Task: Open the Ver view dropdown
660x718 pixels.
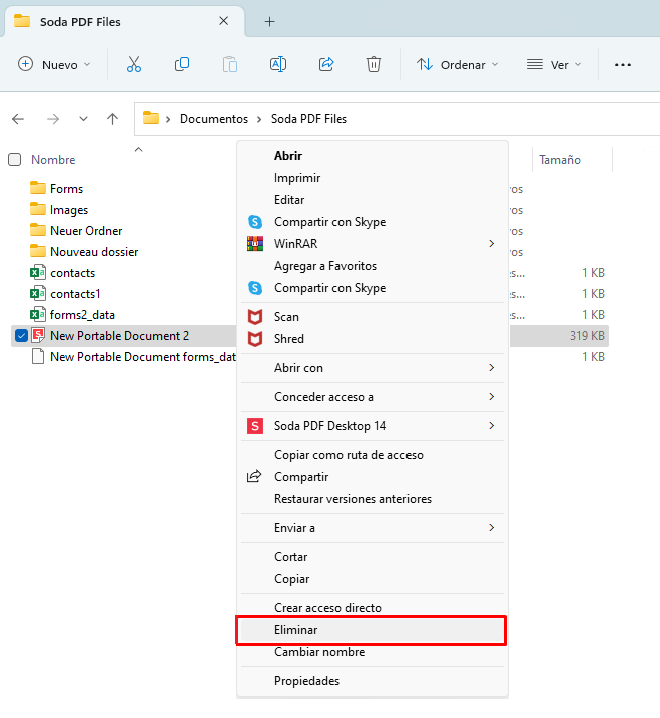Action: (554, 65)
